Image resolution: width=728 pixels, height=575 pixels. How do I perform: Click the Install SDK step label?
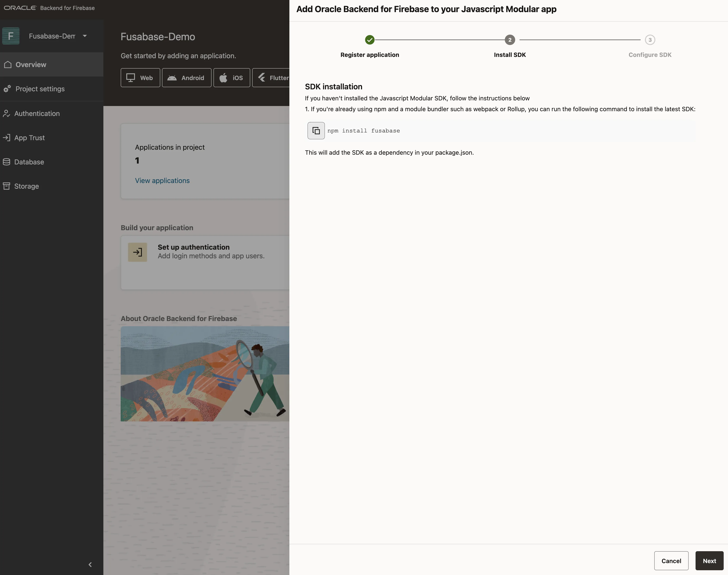tap(510, 55)
